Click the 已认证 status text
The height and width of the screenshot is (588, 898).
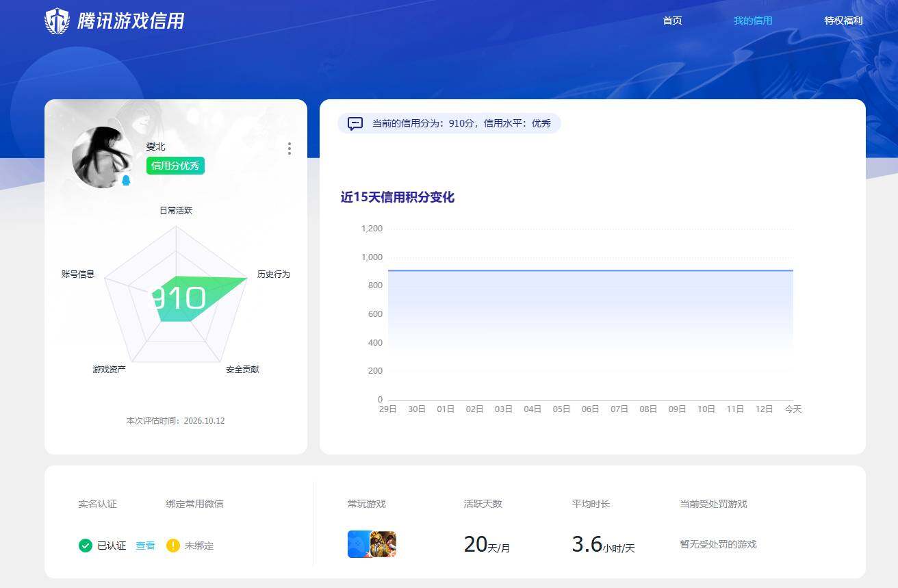(x=112, y=546)
